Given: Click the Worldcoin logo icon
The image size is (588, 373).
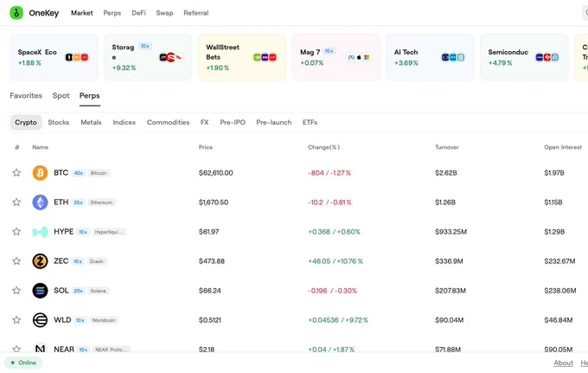Looking at the screenshot, I should pos(40,320).
